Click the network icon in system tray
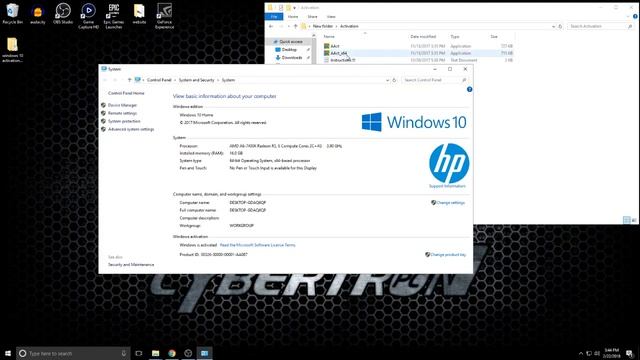This screenshot has width=640, height=360. (589, 353)
